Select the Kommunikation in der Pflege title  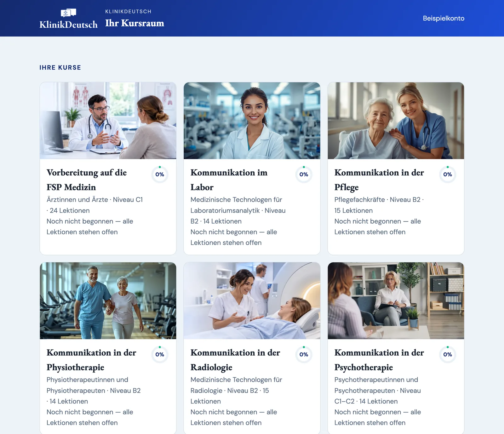(379, 180)
